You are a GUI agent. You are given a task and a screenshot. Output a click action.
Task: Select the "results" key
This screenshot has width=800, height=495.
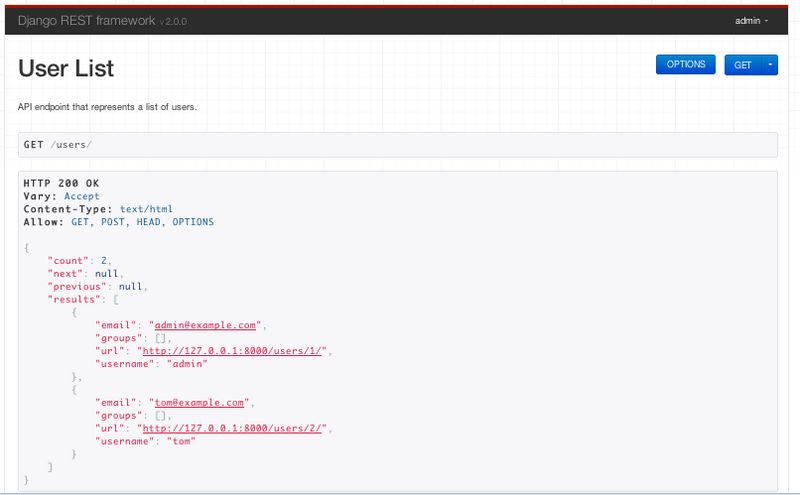[x=74, y=300]
